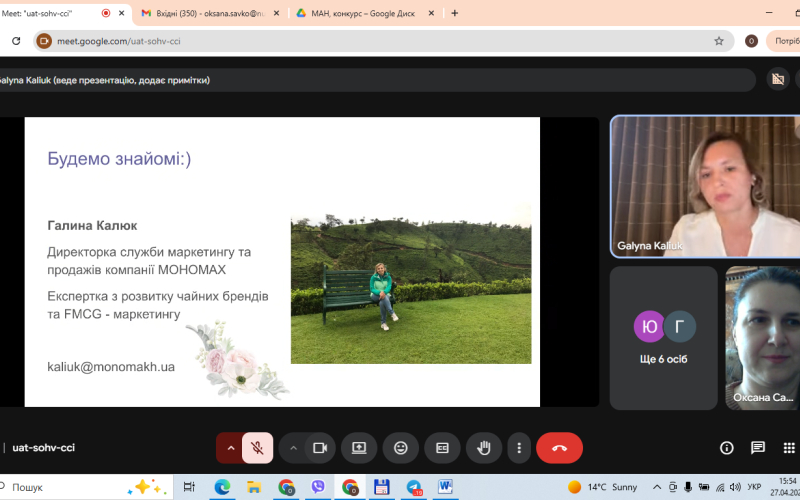Expand microphone audio settings chevron
Image resolution: width=800 pixels, height=500 pixels.
(x=231, y=448)
